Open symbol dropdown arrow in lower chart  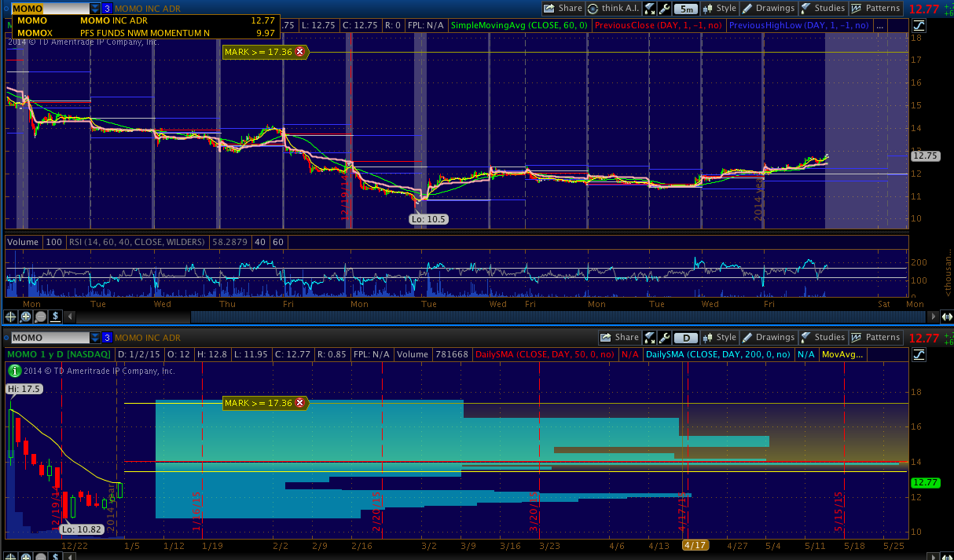[x=95, y=338]
